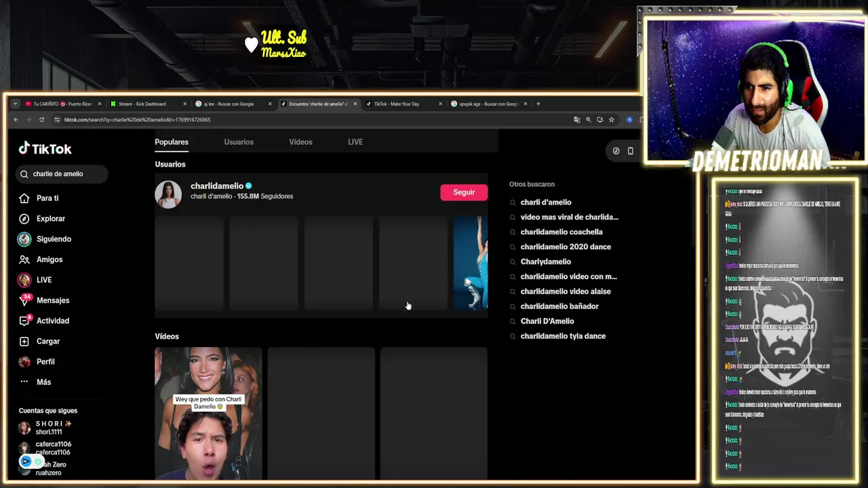Open the LIVE icon in the sidebar
868x488 pixels.
(24, 280)
